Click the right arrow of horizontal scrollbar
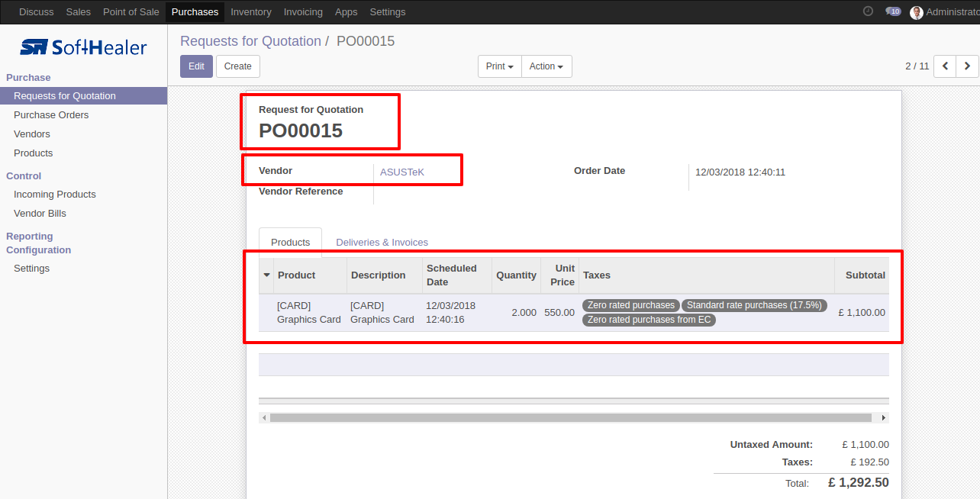980x499 pixels. (x=884, y=418)
